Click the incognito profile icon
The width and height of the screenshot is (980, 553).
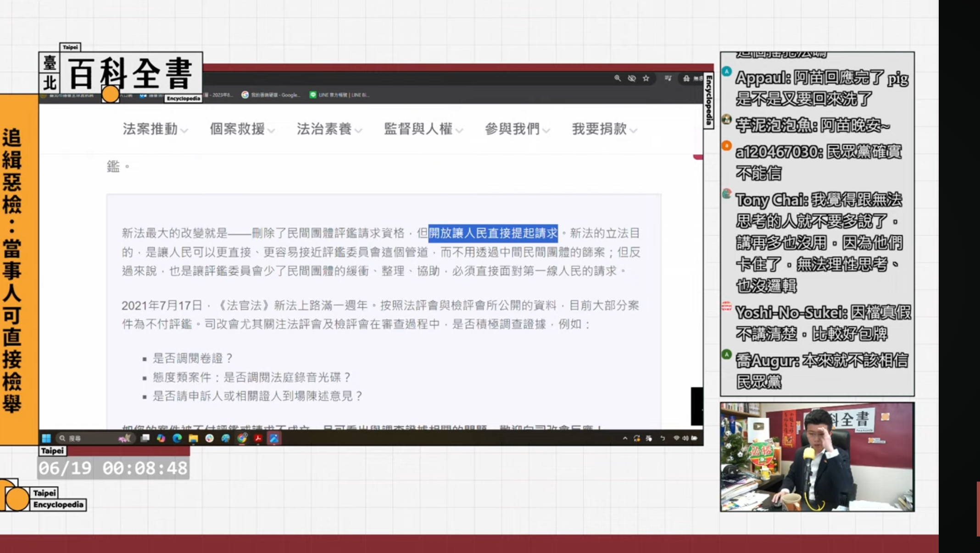pos(686,78)
